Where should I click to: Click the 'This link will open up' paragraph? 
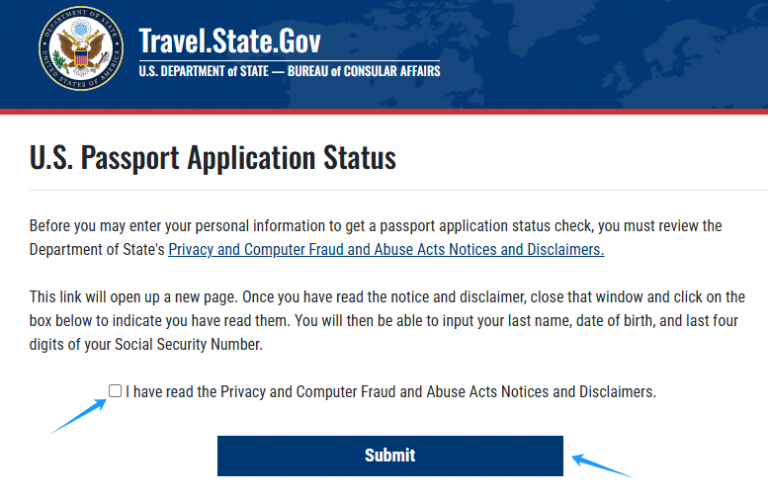[387, 321]
